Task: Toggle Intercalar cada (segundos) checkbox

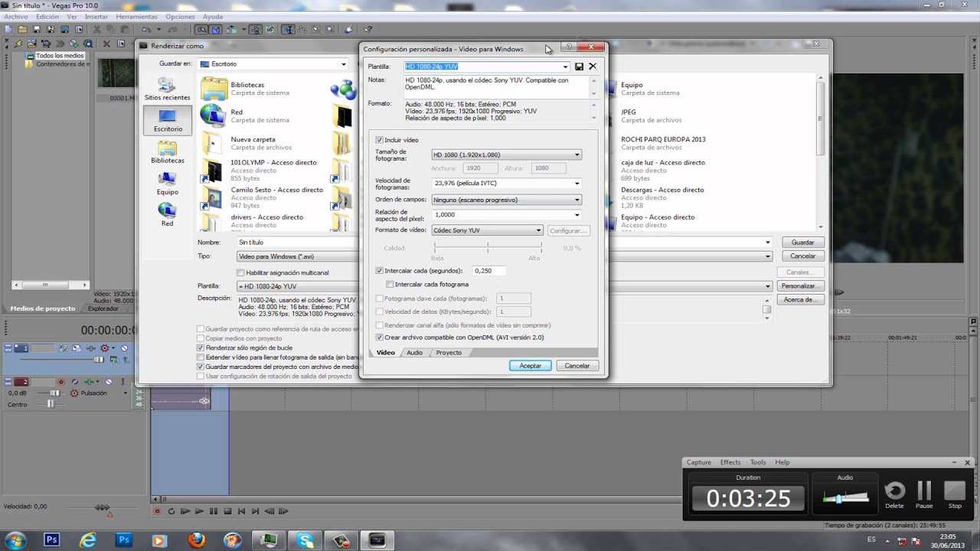Action: (379, 271)
